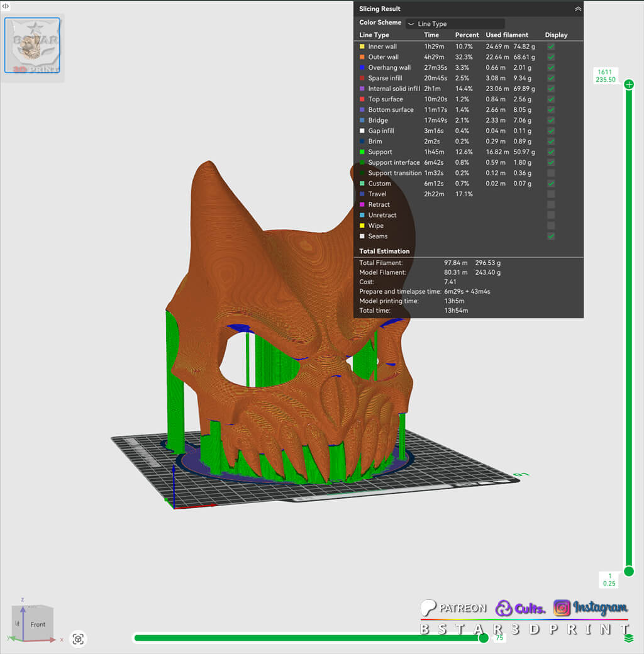The width and height of the screenshot is (644, 654).
Task: Click the layers icon at bottom right
Action: tap(629, 638)
